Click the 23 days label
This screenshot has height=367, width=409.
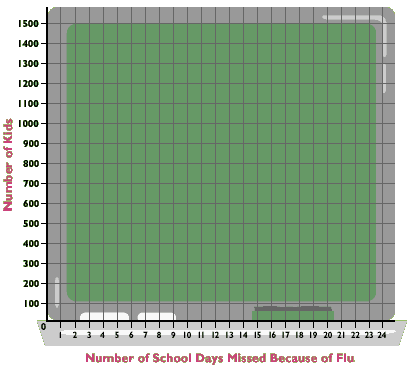click(369, 335)
